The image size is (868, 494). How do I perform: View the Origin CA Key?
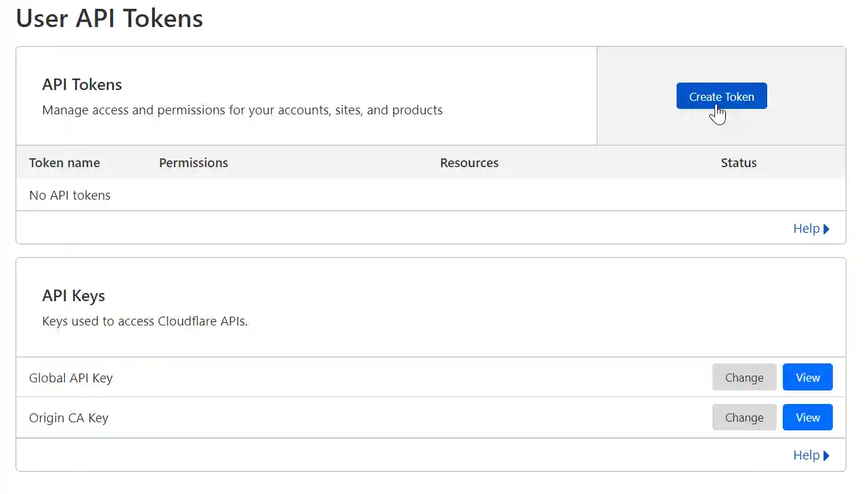point(807,417)
